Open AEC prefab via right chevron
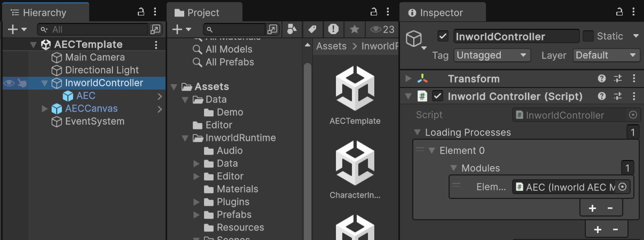Screen dimensions: 644x240 coord(160,96)
